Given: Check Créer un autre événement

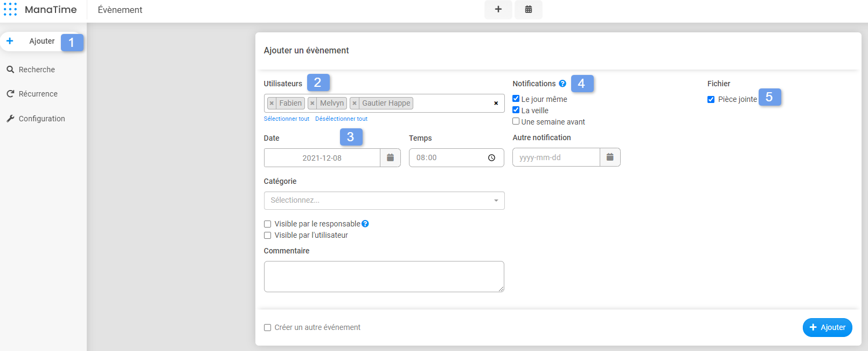Looking at the screenshot, I should [x=268, y=328].
